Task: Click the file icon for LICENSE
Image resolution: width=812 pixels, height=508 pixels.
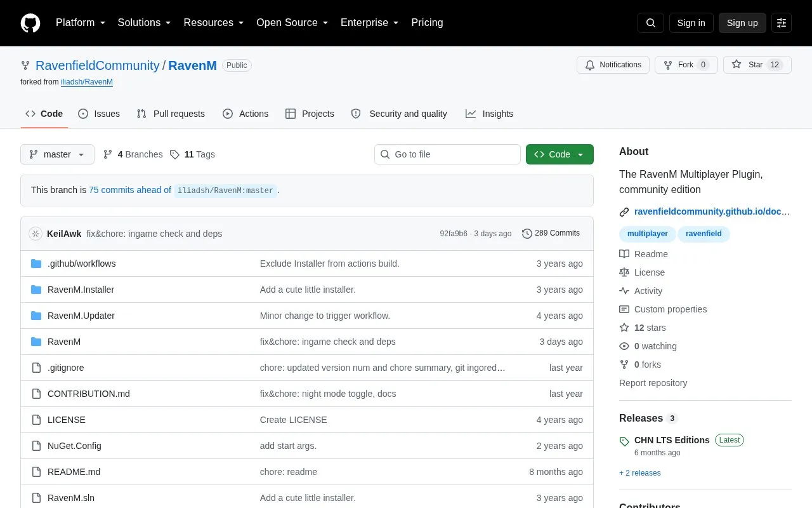Action: coord(36,420)
